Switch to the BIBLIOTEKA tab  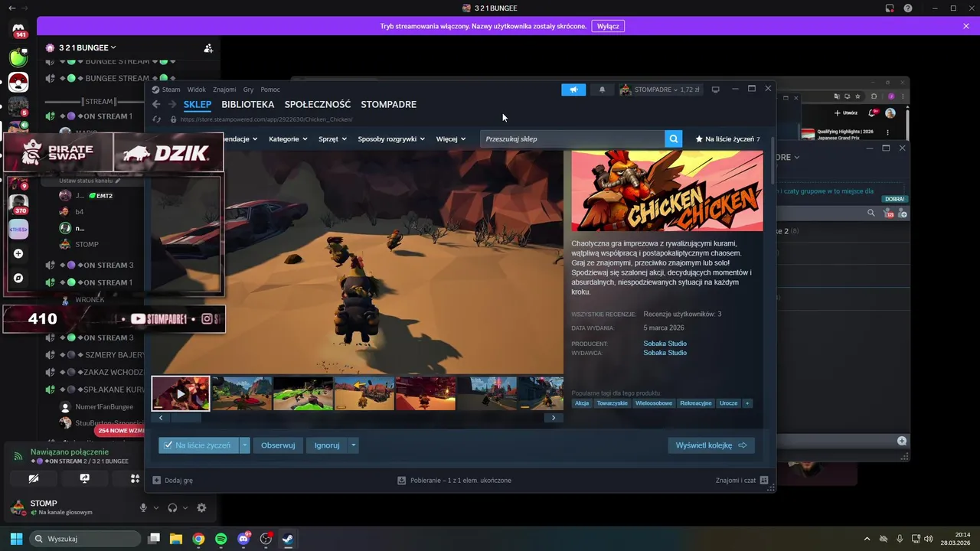point(248,104)
